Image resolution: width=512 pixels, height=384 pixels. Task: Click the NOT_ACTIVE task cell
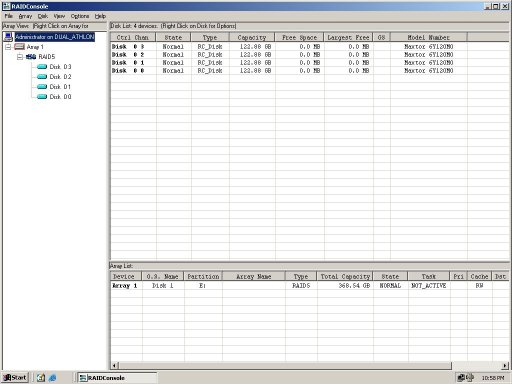tap(429, 286)
